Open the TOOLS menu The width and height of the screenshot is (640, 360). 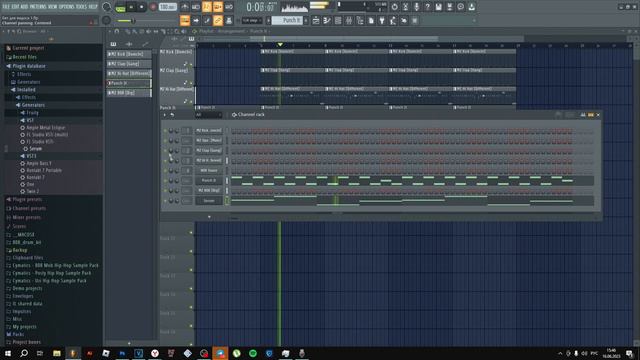[x=81, y=7]
